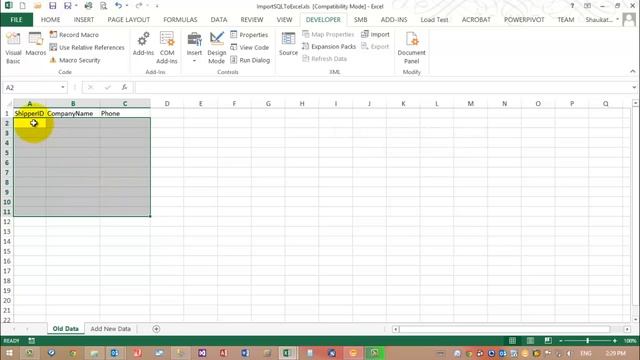Switch to the Add New Data sheet

[111, 329]
